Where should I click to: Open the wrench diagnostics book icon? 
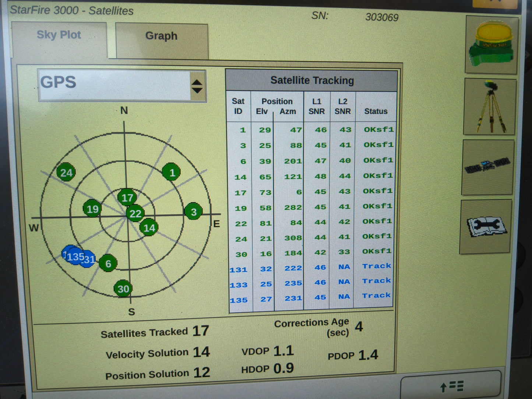pyautogui.click(x=486, y=226)
